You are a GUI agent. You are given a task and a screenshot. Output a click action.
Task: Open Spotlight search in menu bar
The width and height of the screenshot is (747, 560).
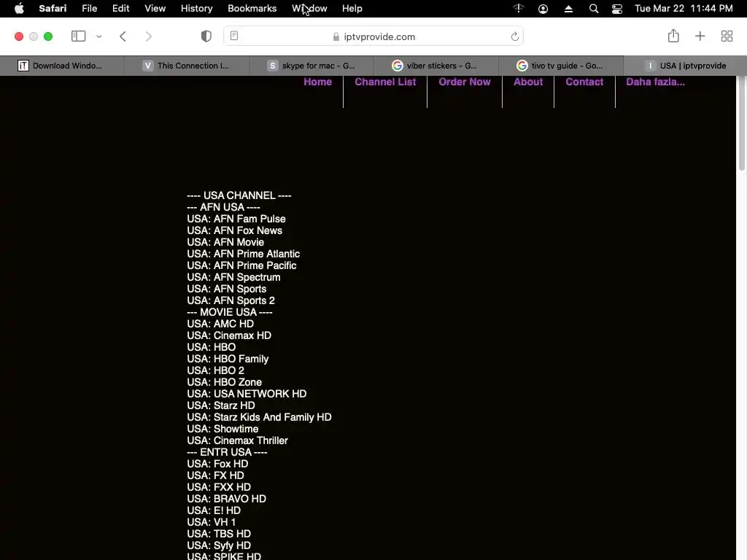[x=594, y=9]
